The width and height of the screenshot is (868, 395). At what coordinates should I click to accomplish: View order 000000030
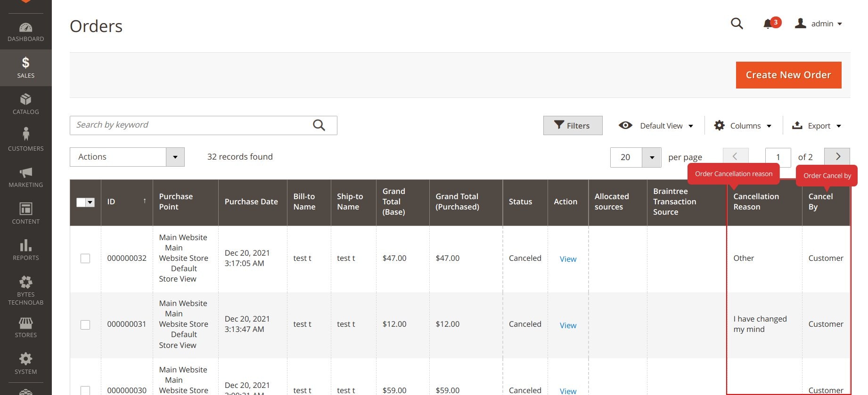568,391
